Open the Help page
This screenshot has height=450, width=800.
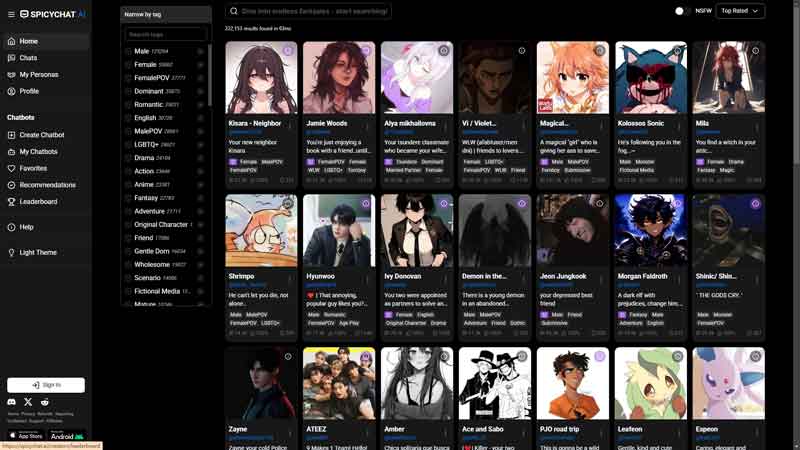[x=46, y=228]
